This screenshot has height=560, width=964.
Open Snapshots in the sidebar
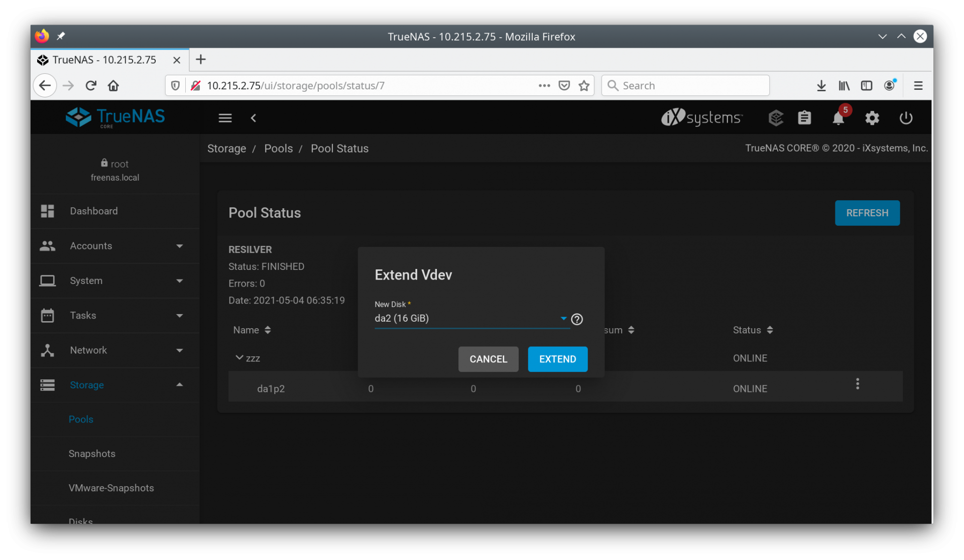[92, 454]
